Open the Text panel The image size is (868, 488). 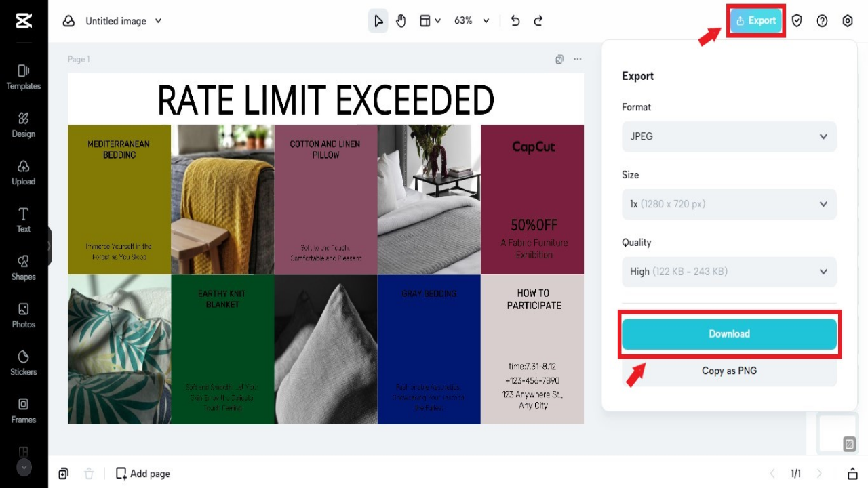click(x=23, y=220)
